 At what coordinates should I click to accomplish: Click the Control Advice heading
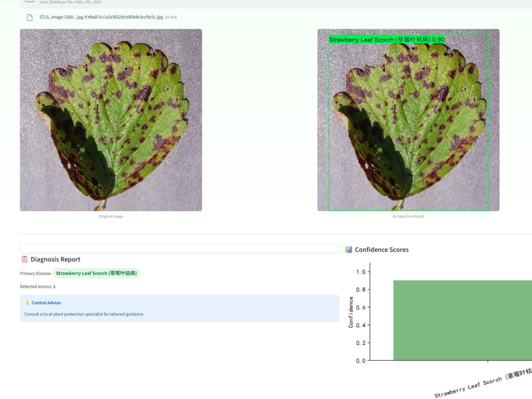[46, 303]
